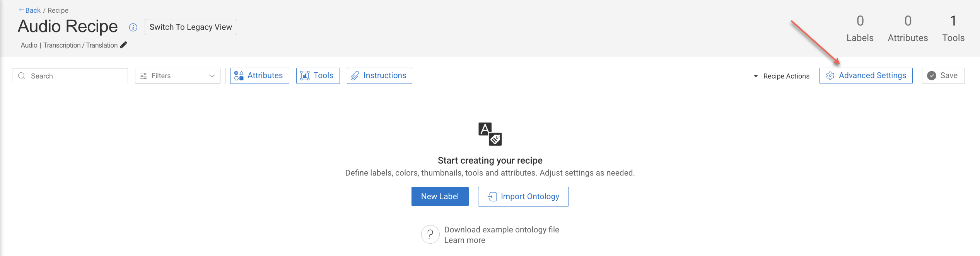The width and height of the screenshot is (980, 256).
Task: Open the Learn more link
Action: 464,240
